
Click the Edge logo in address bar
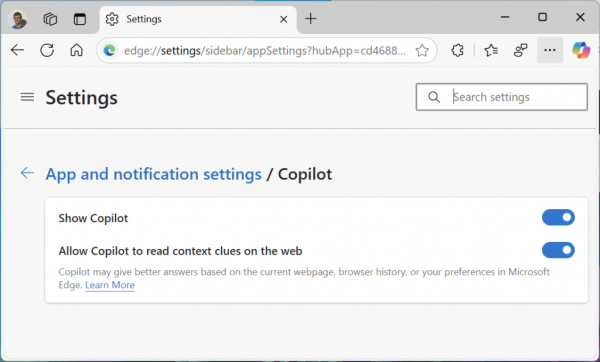(109, 51)
